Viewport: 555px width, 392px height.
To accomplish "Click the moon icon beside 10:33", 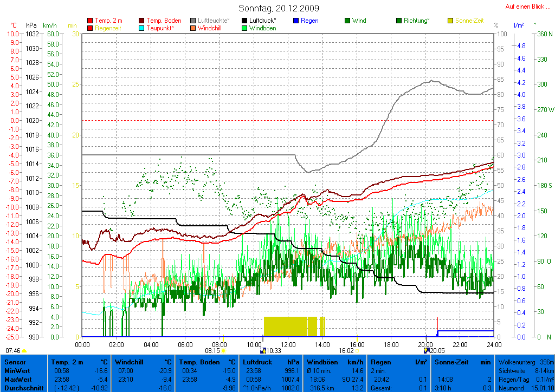I will pyautogui.click(x=263, y=351).
